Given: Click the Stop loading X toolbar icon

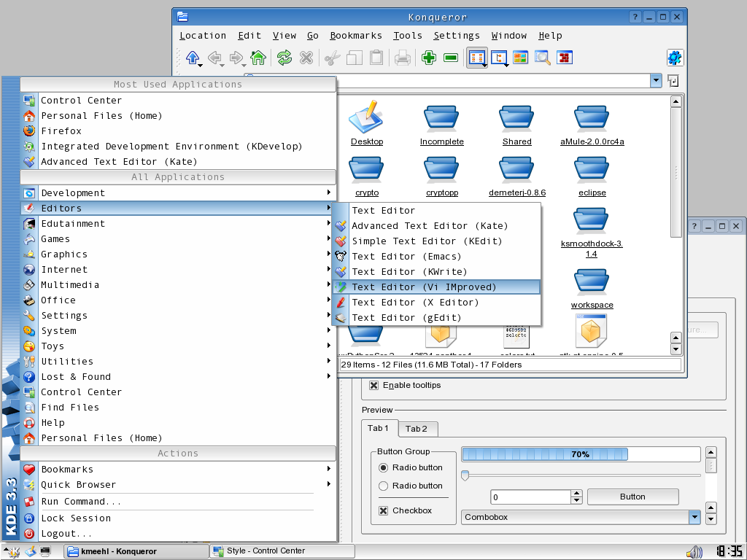Looking at the screenshot, I should point(306,58).
